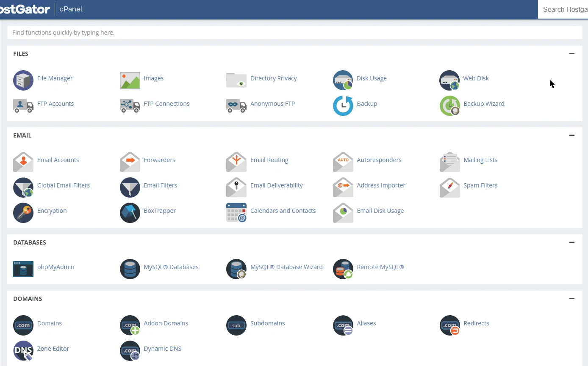Image resolution: width=588 pixels, height=366 pixels.
Task: Click the Email Deliverability icon
Action: click(236, 187)
